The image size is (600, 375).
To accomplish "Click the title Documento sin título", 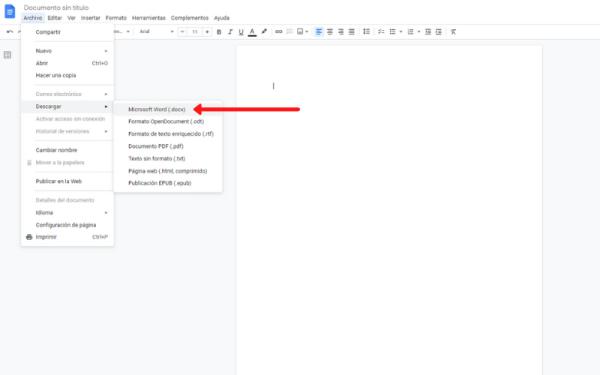I will coord(56,7).
